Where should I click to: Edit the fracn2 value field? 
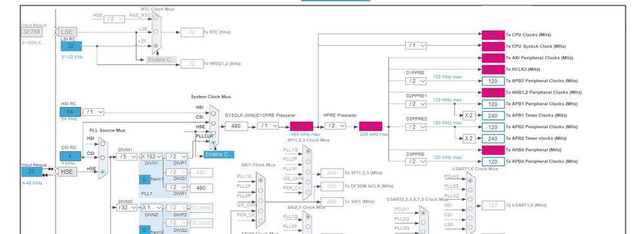click(x=145, y=230)
